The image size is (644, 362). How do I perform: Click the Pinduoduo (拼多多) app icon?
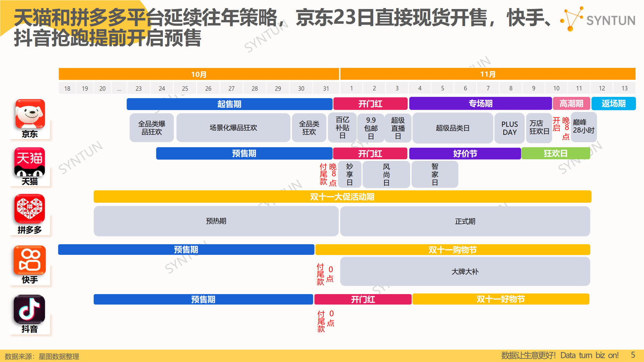[x=30, y=209]
